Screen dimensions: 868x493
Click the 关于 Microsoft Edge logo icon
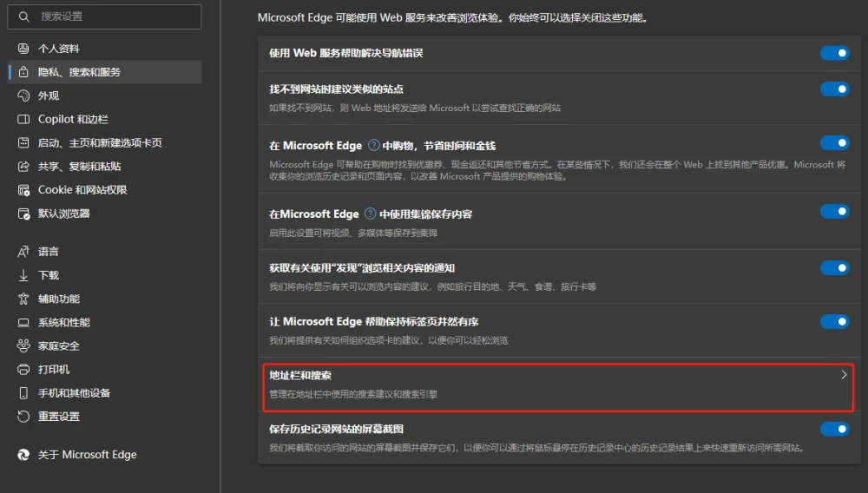click(x=23, y=454)
